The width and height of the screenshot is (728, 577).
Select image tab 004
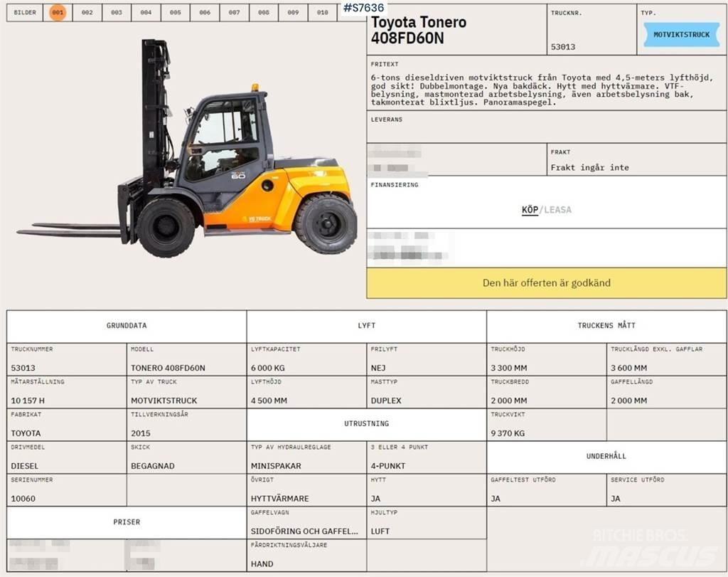[x=146, y=13]
